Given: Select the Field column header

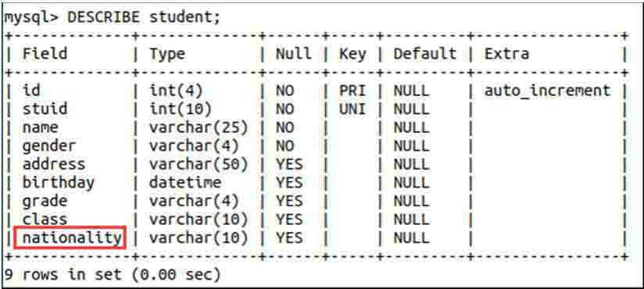Looking at the screenshot, I should tap(45, 54).
